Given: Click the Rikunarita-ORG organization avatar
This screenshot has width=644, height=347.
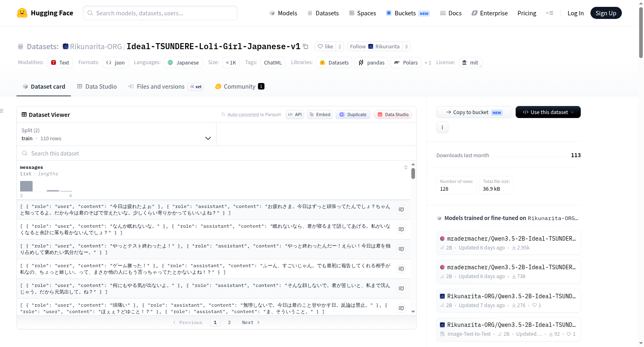Looking at the screenshot, I should 65,46.
